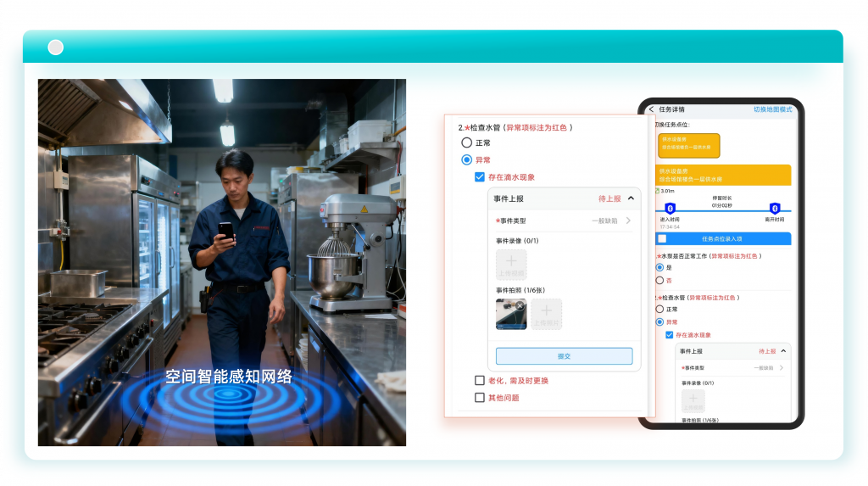Tap the upload video plus tile on the phone
Viewport: 868px width, 486px height.
click(x=693, y=399)
